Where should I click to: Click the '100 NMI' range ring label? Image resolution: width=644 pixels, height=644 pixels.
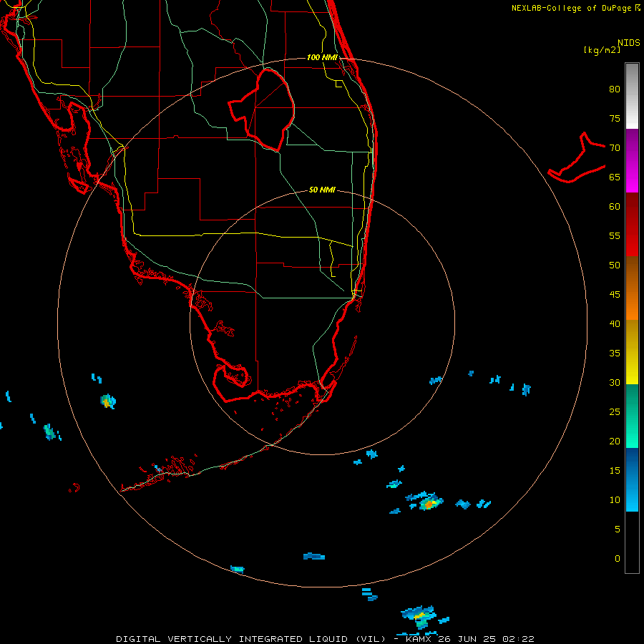(x=322, y=57)
